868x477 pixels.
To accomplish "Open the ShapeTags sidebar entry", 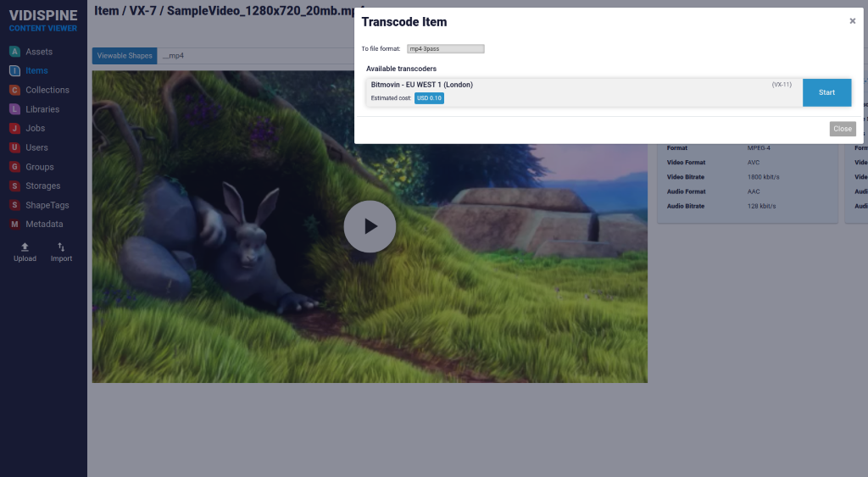I will tap(47, 205).
